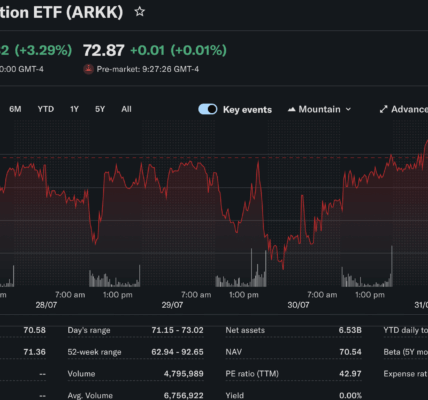Open the Advanced chart link

pyautogui.click(x=404, y=109)
